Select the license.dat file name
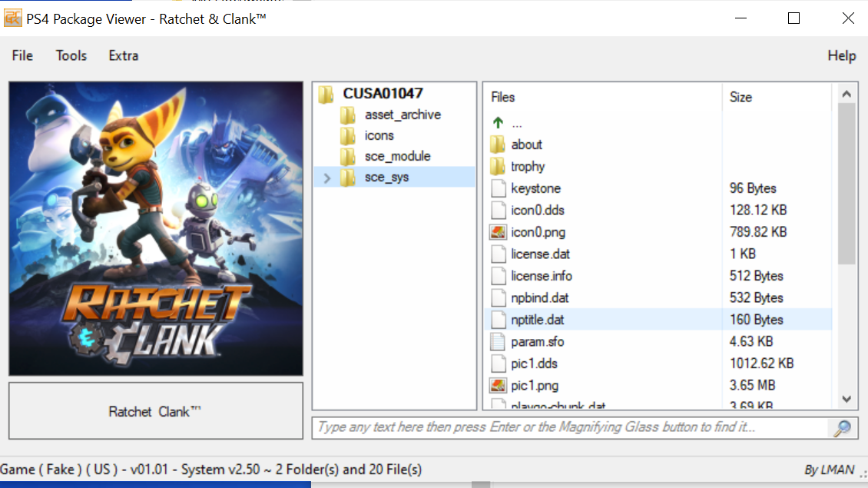Image resolution: width=868 pixels, height=488 pixels. (x=540, y=254)
